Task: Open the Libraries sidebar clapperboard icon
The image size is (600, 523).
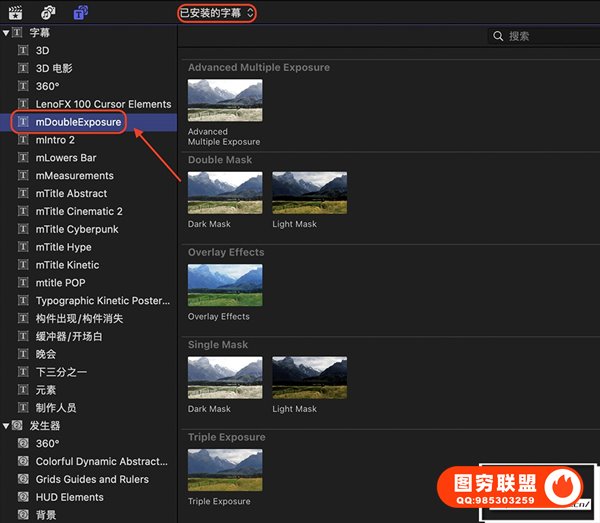Action: point(16,13)
